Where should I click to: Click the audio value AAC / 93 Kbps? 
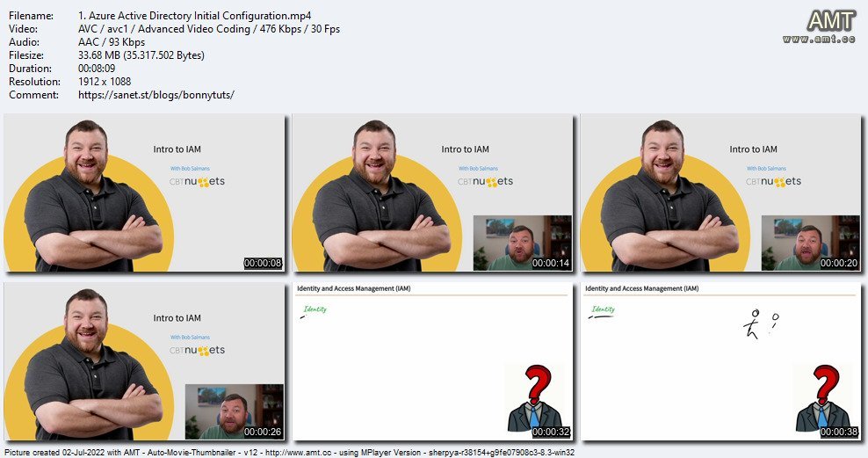[x=112, y=42]
